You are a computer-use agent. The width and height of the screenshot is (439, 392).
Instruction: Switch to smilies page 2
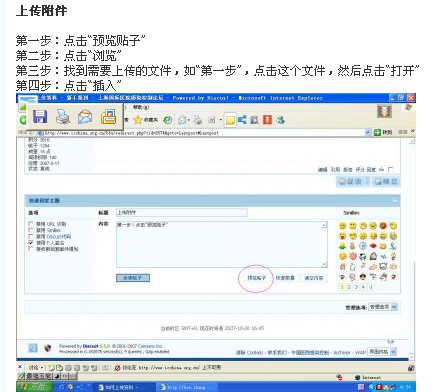tap(349, 287)
